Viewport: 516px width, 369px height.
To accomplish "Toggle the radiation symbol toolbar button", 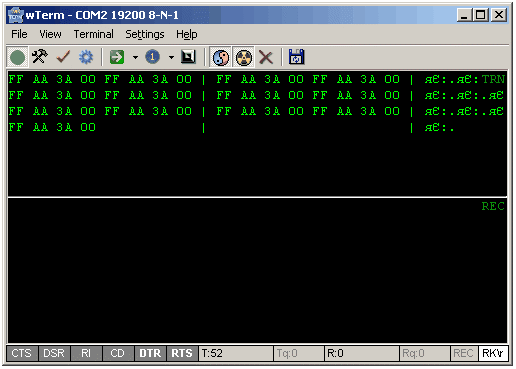I will [x=244, y=57].
